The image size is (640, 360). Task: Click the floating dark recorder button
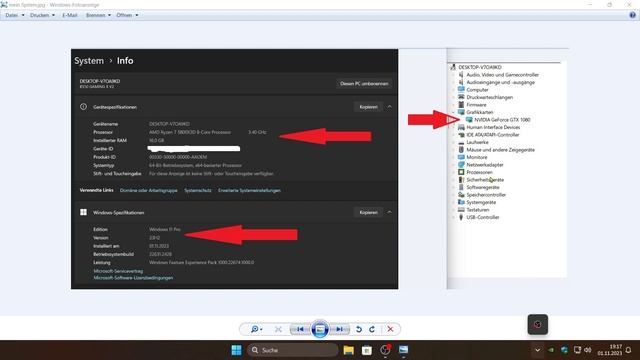point(538,324)
